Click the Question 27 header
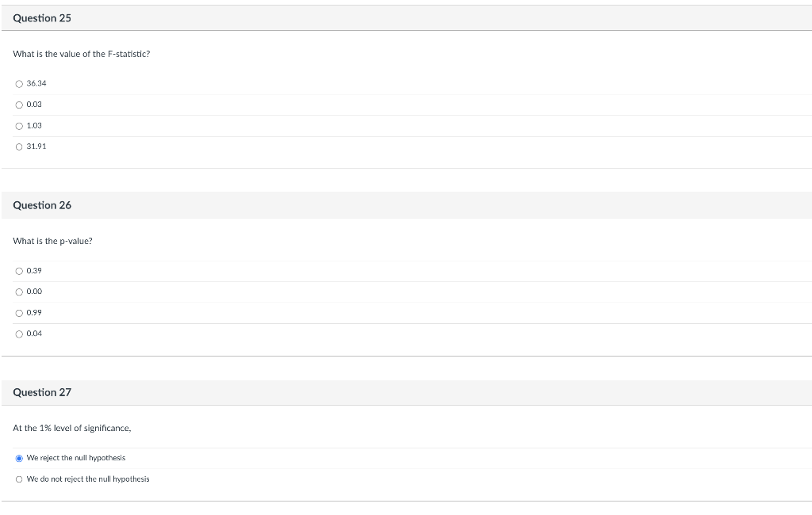This screenshot has height=515, width=812. (x=42, y=392)
